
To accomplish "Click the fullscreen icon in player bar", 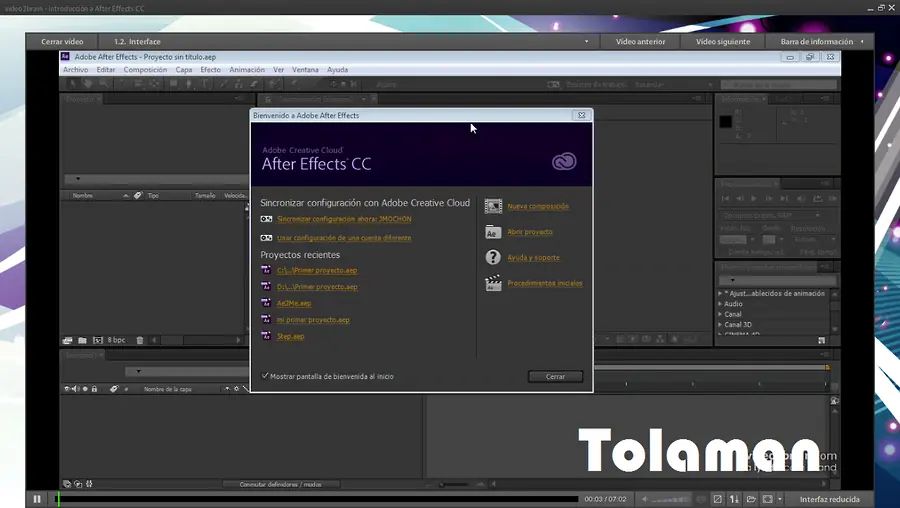I will tap(767, 499).
